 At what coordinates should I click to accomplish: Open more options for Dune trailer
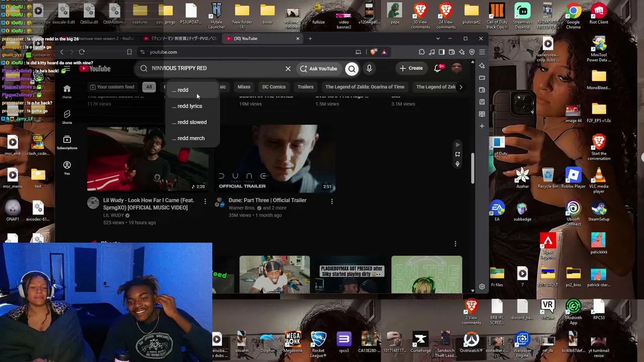tap(332, 201)
